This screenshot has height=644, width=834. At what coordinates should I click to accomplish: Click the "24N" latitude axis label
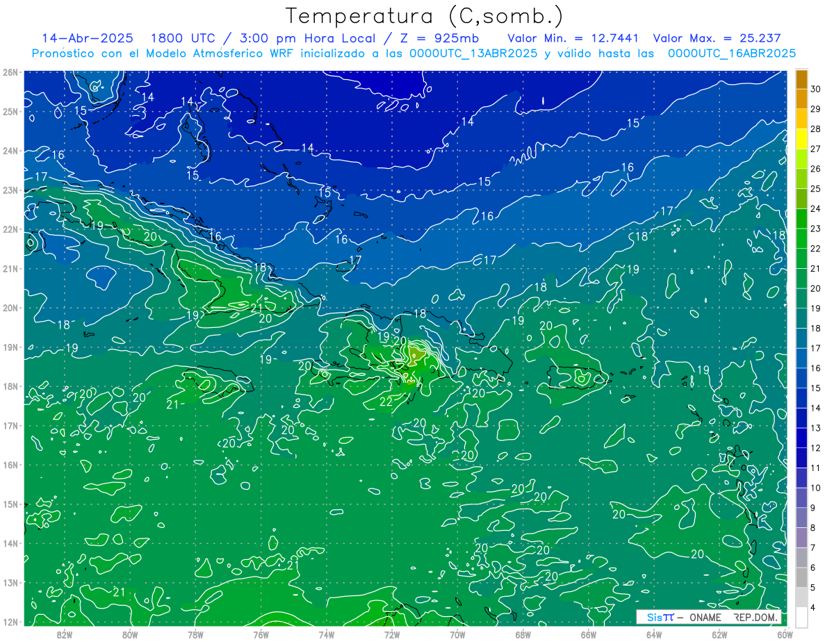pos(10,151)
